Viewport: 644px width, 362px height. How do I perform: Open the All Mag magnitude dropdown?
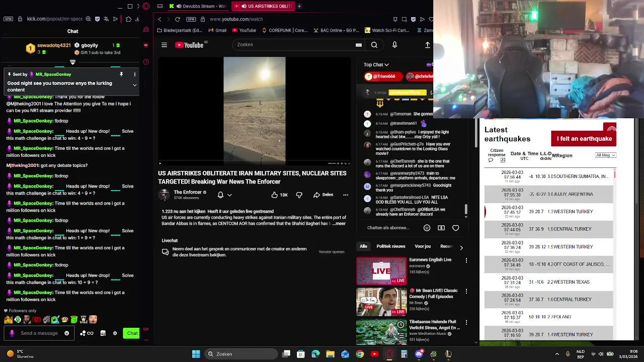pos(605,155)
